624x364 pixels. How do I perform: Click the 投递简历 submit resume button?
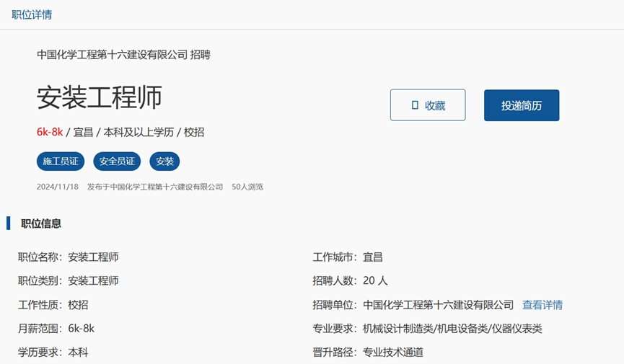(522, 105)
